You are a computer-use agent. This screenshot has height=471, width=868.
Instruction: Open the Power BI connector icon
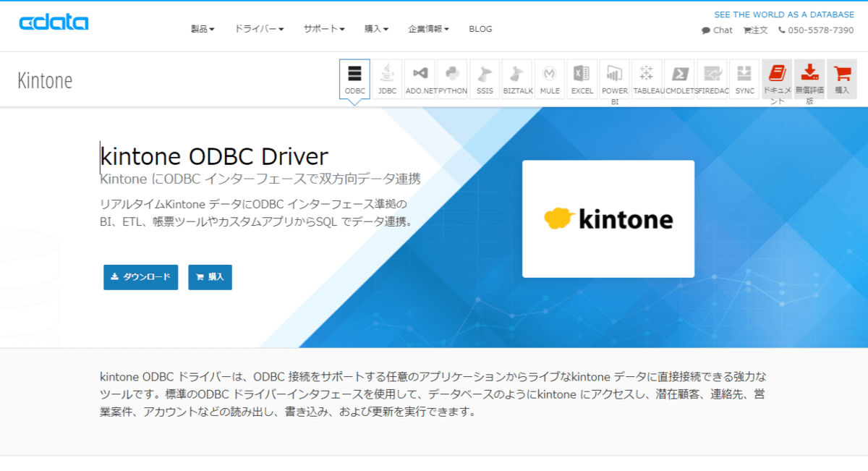click(614, 79)
